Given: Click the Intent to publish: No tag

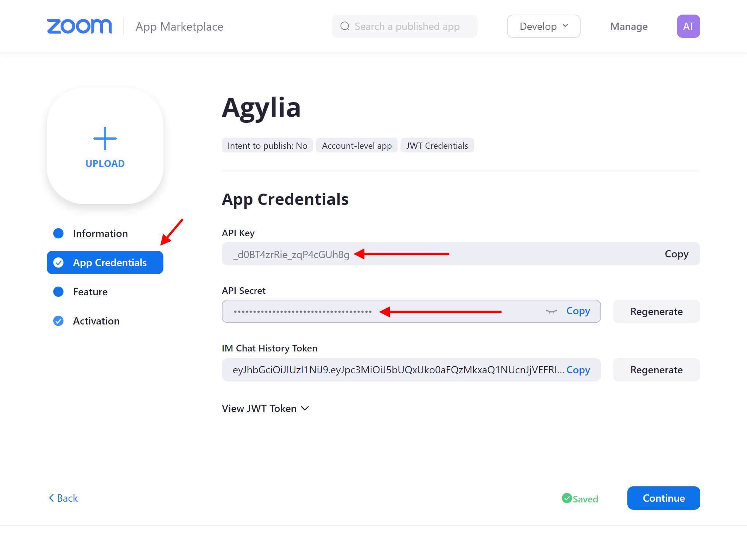Looking at the screenshot, I should pos(267,145).
